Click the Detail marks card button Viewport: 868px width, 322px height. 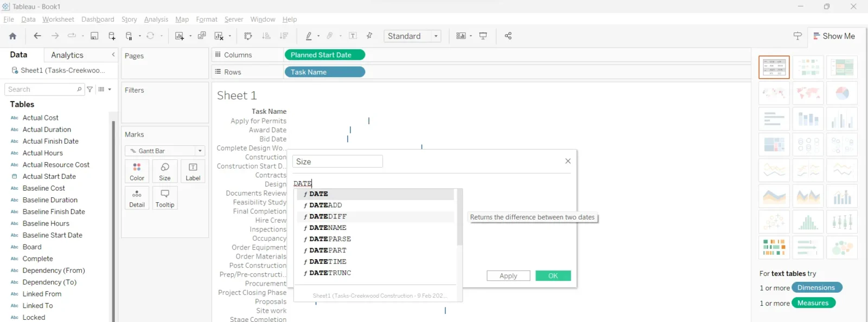point(137,198)
